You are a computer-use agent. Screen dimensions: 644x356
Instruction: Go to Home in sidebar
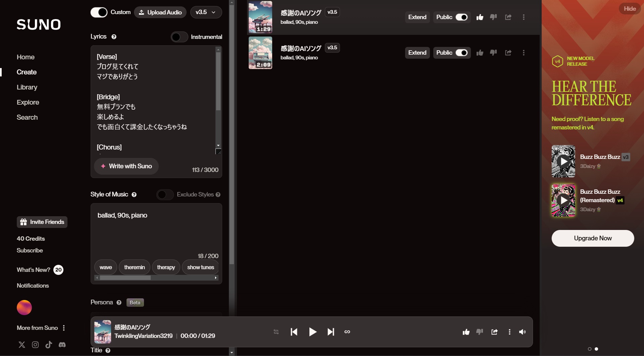tap(26, 57)
